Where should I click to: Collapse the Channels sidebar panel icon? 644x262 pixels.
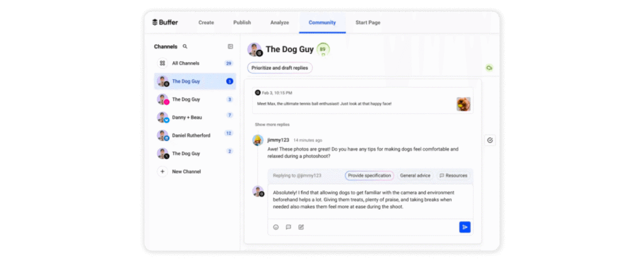230,47
